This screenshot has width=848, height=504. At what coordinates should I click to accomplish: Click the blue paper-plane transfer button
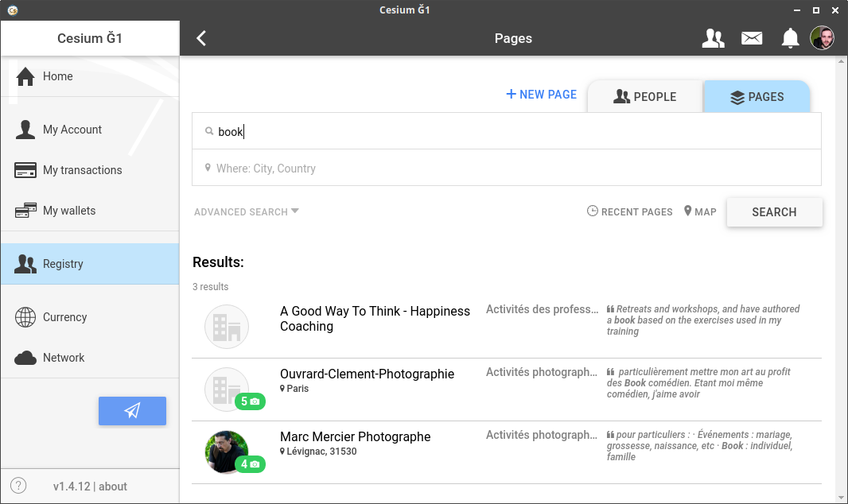[x=133, y=411]
